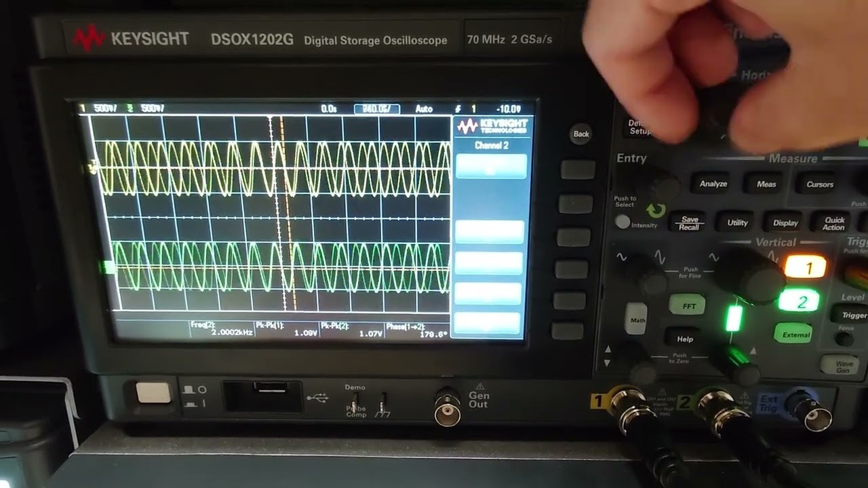The image size is (868, 488).
Task: Touch the Gen Out BNC connector
Action: (x=448, y=406)
